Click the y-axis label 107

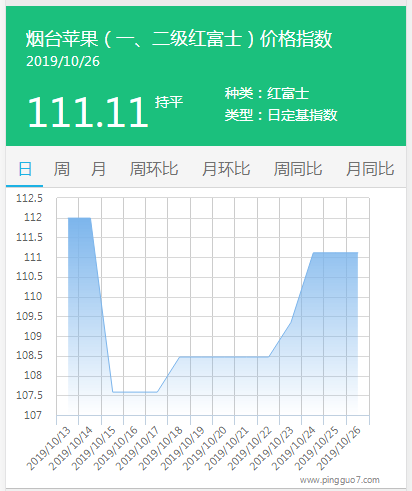coord(33,415)
